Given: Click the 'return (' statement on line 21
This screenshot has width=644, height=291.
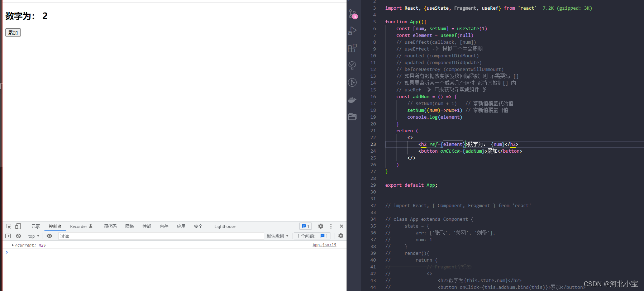Looking at the screenshot, I should [x=407, y=131].
